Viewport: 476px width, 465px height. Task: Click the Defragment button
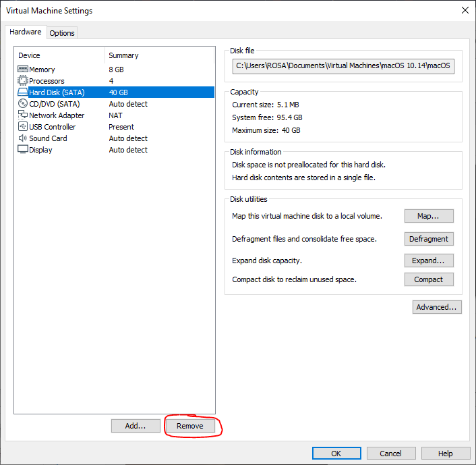tap(429, 239)
